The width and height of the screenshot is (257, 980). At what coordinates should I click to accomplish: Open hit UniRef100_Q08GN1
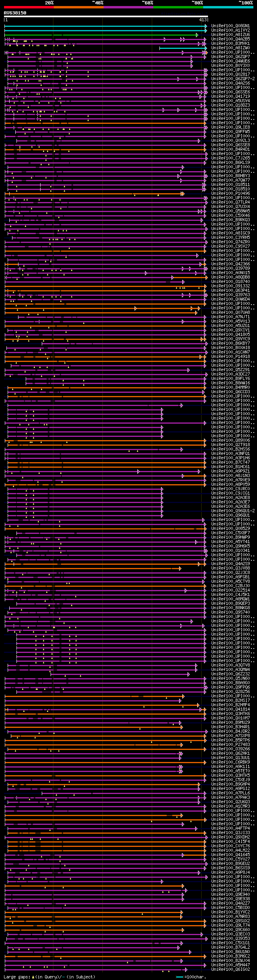pyautogui.click(x=230, y=26)
